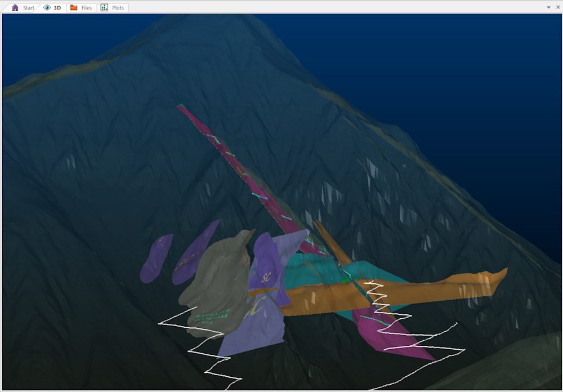Click the yellow SC label on the violet body
Screen dimensions: 563x392
[x=266, y=277]
